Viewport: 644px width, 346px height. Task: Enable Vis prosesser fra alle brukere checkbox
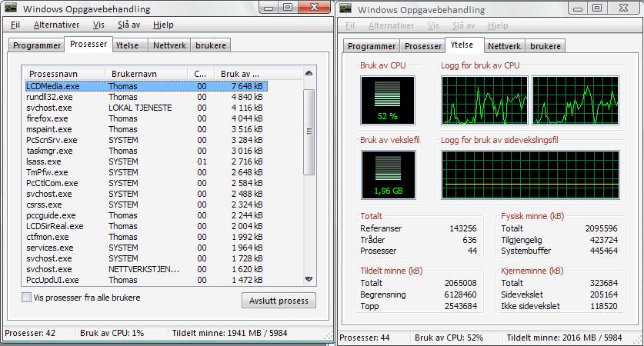point(26,297)
